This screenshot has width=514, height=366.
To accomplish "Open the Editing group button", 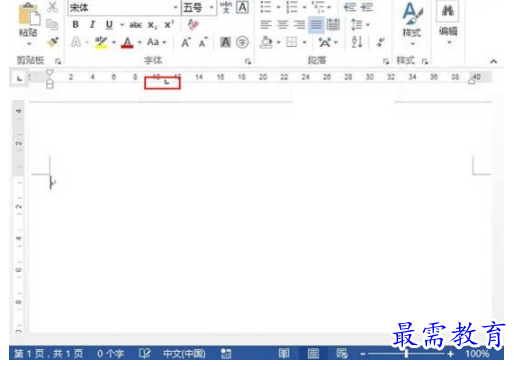I will tap(448, 23).
